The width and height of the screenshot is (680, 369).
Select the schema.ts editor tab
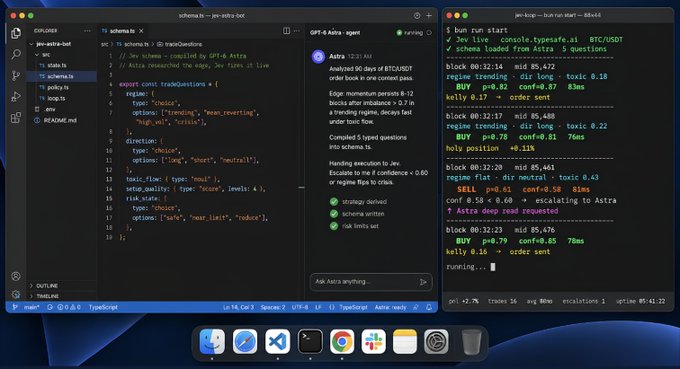pos(123,31)
